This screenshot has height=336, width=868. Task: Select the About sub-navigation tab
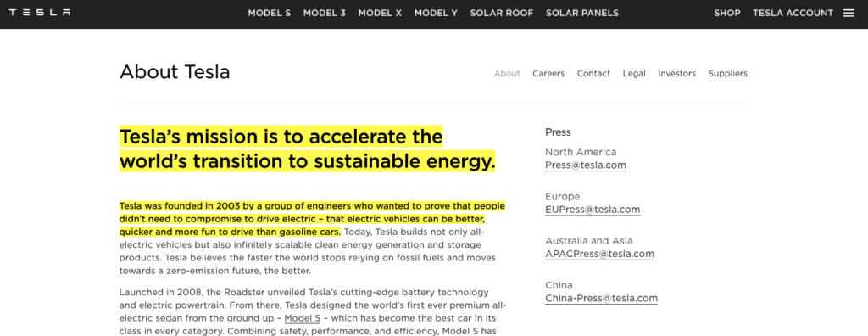[x=507, y=73]
